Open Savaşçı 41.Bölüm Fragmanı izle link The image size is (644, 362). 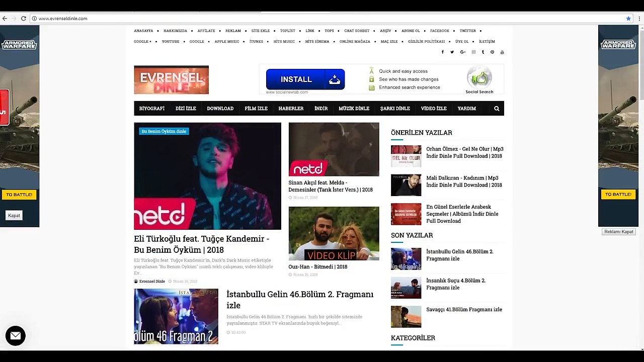point(464,310)
